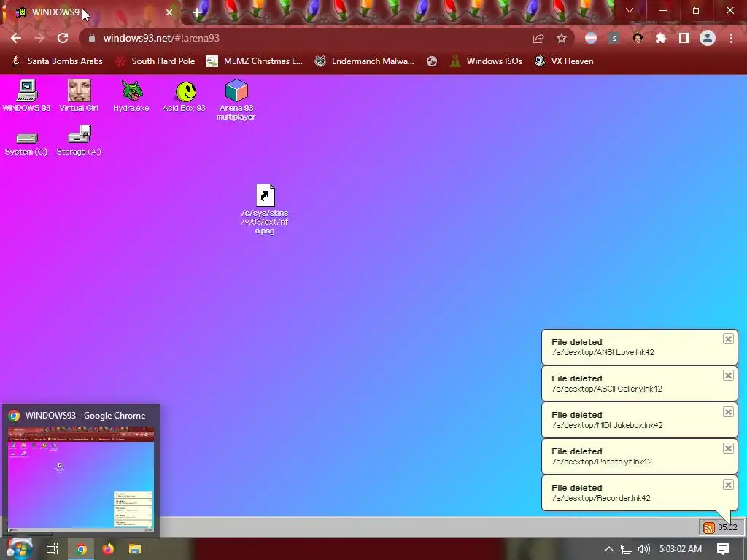Click the /a/desktop/Recorder.lnk42 path text
The image size is (747, 560).
[x=601, y=498]
